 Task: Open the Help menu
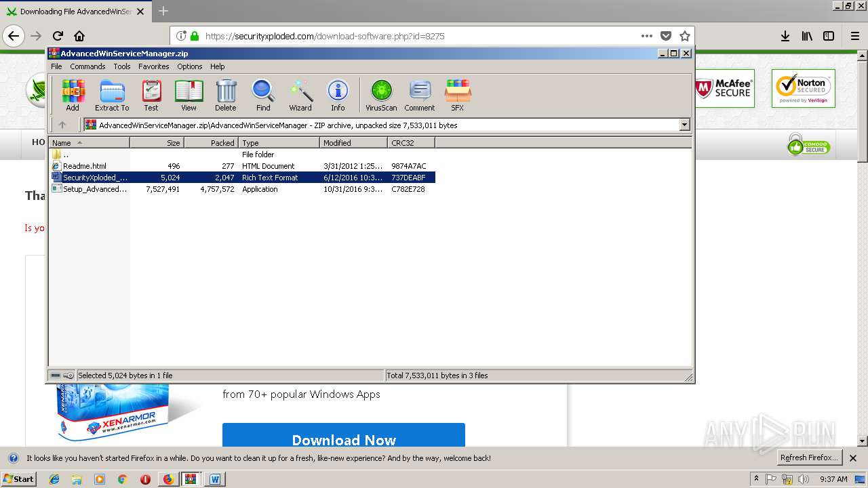coord(217,66)
